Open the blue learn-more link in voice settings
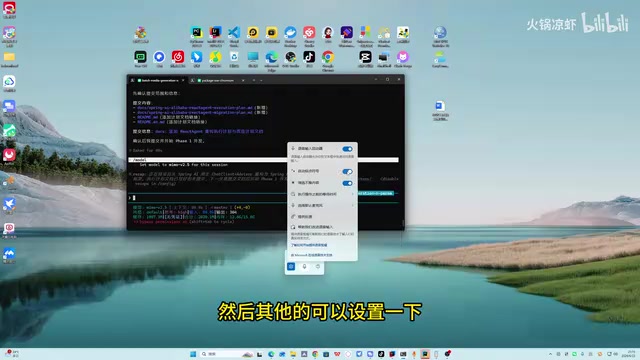This screenshot has width=640, height=360. pyautogui.click(x=309, y=245)
